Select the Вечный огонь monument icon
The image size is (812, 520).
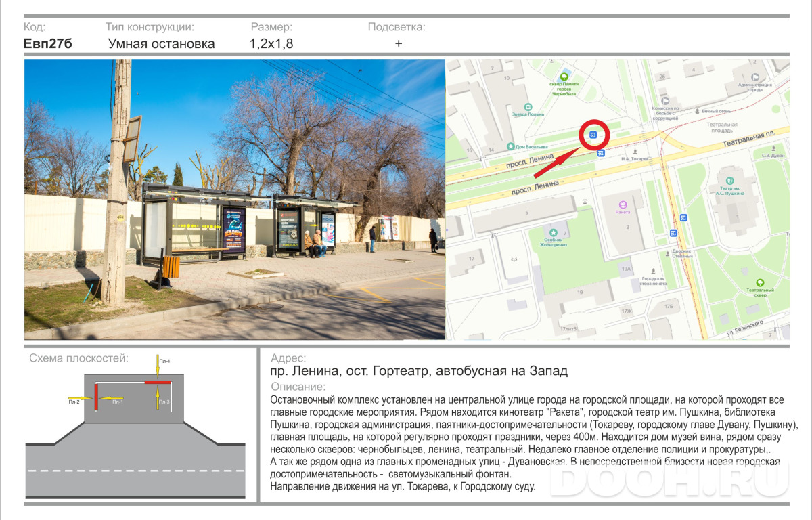point(696,110)
